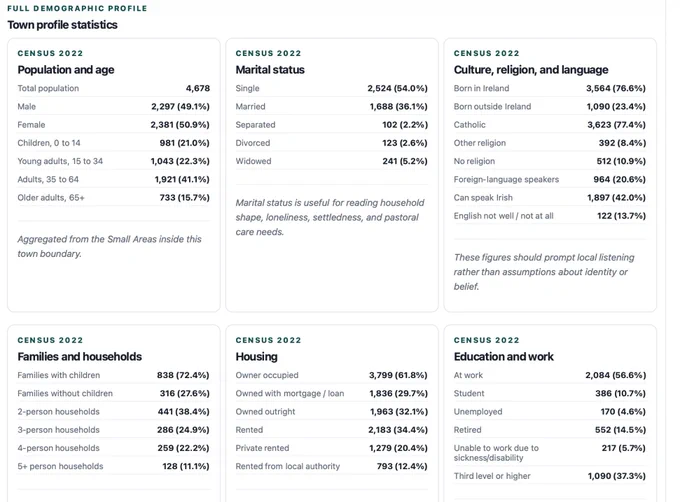Click the Housing card heading
This screenshot has height=502, width=680.
(x=256, y=357)
